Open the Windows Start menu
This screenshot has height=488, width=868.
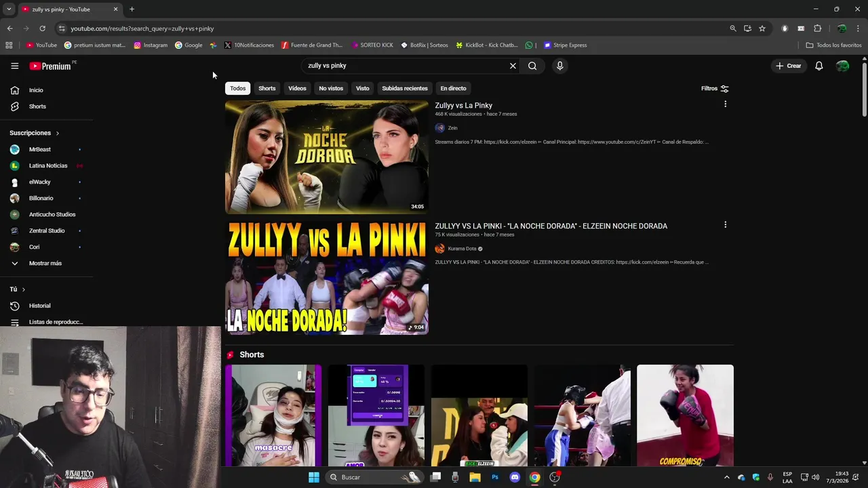(x=314, y=477)
